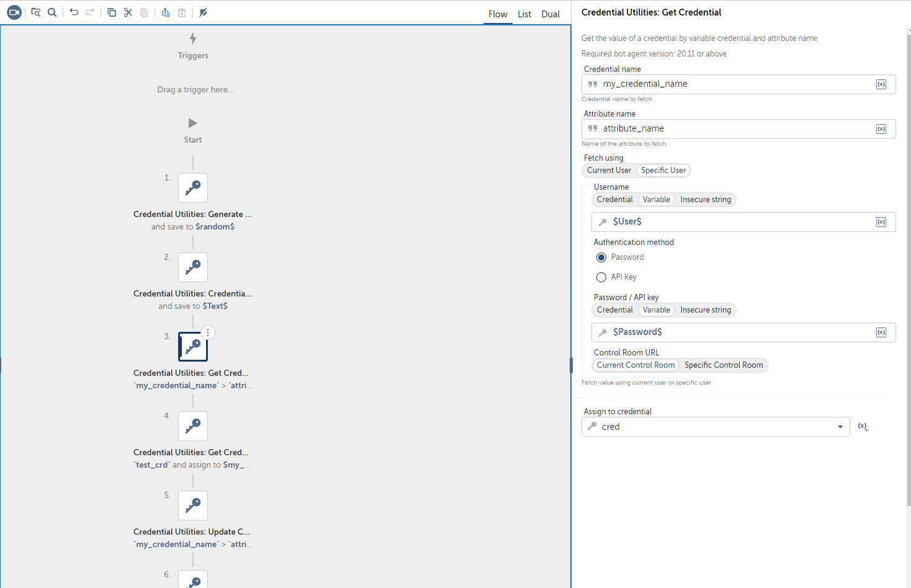
Task: Click the copy to shared clipboard icon
Action: coord(166,12)
